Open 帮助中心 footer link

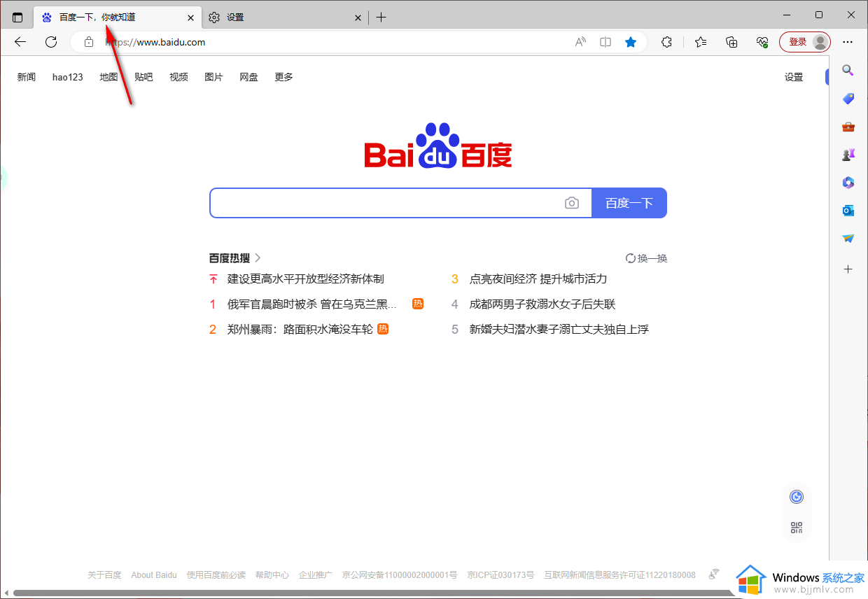coord(272,575)
